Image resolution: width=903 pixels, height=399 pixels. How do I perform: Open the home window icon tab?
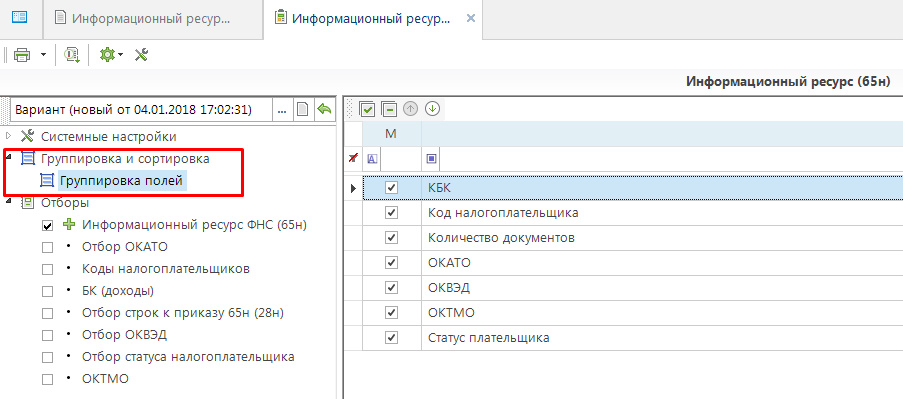coord(20,18)
